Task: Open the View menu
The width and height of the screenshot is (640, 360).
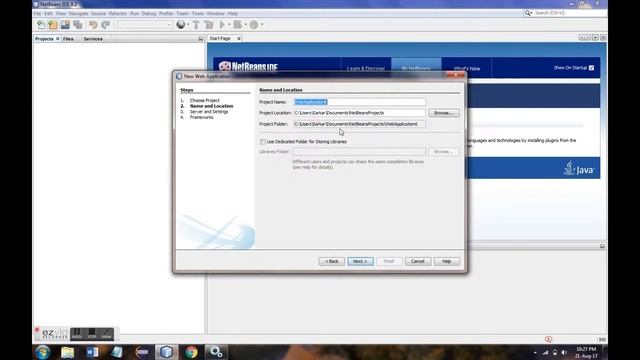Action: click(61, 13)
